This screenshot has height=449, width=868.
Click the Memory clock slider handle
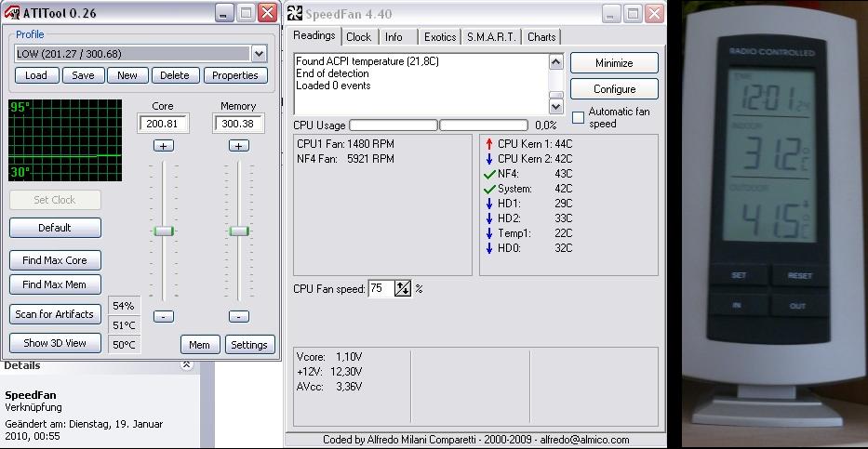[238, 231]
